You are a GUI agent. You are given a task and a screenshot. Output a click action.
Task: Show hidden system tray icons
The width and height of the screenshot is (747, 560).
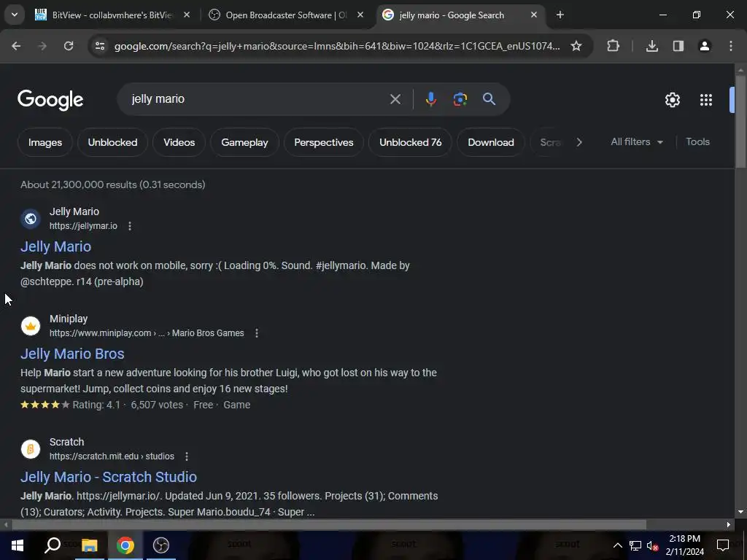click(617, 545)
